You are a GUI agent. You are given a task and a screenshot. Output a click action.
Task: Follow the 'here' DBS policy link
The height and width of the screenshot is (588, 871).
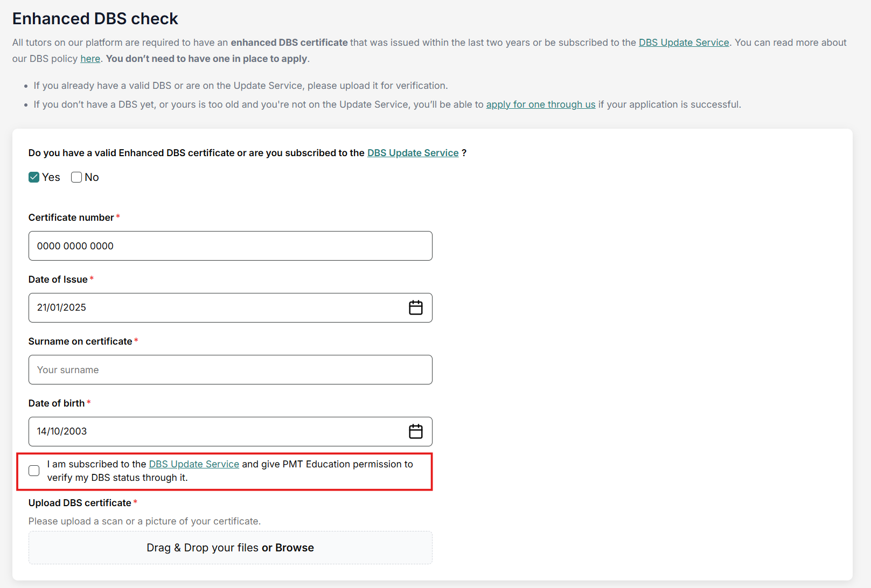pos(90,59)
